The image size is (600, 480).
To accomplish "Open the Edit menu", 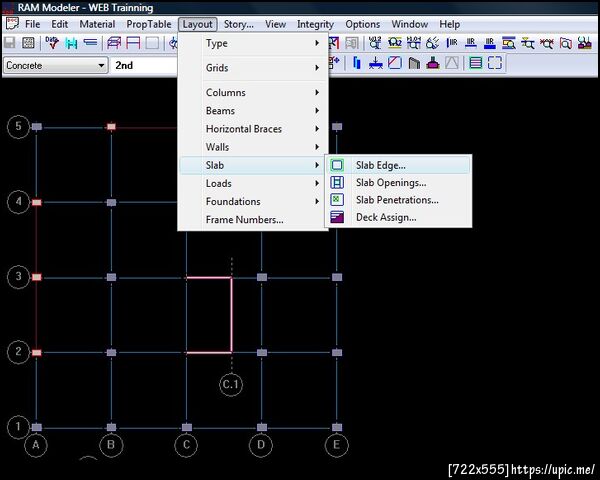I will click(x=60, y=24).
